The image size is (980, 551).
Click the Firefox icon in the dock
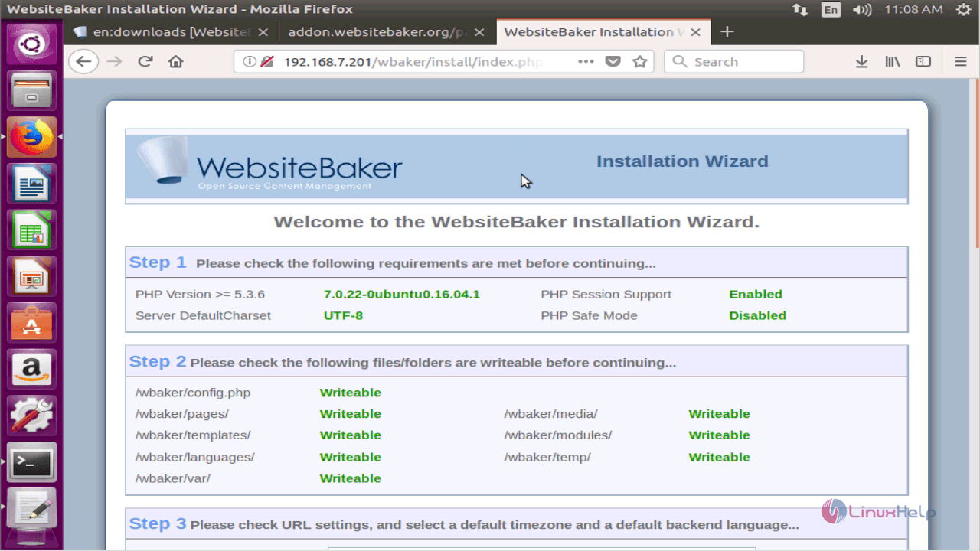tap(31, 138)
